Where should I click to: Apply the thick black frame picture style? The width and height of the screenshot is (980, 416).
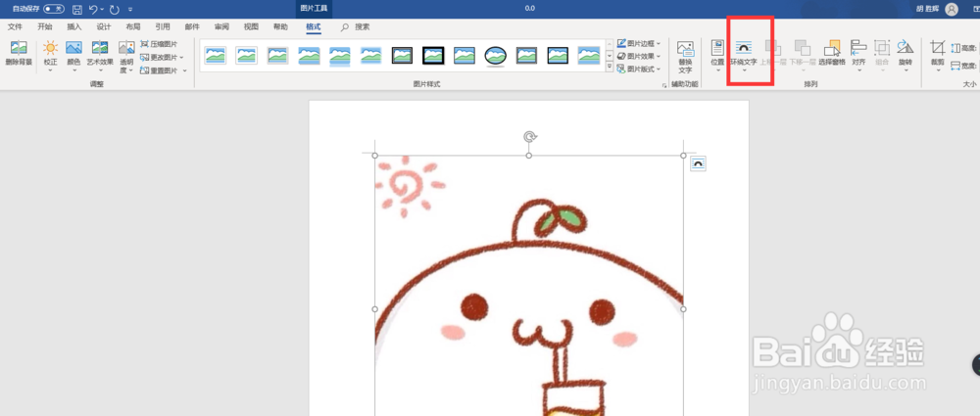433,56
